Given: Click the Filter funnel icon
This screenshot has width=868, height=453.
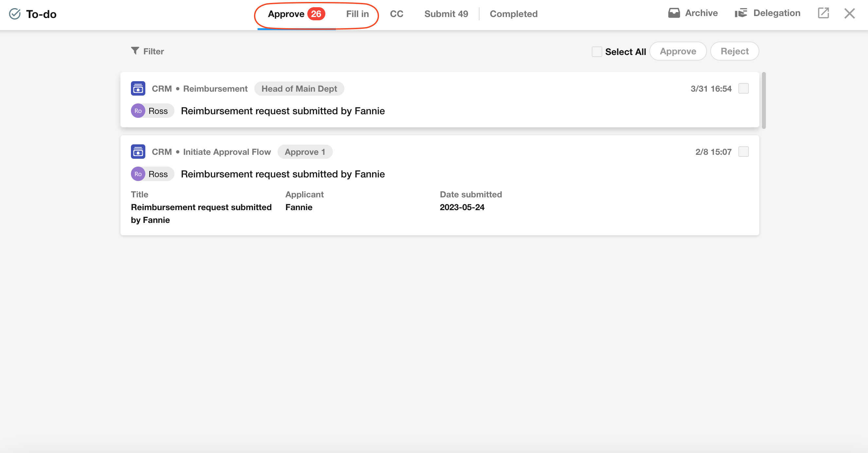Looking at the screenshot, I should pyautogui.click(x=135, y=51).
